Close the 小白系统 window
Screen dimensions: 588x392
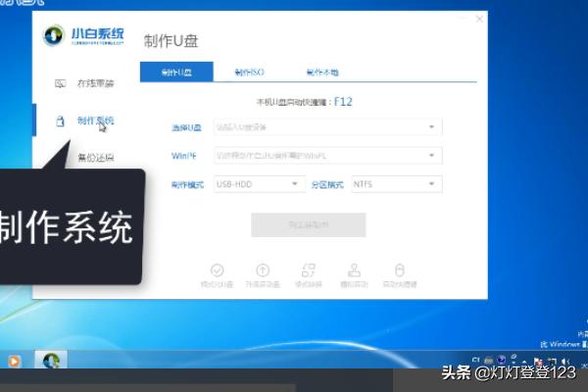pos(479,19)
